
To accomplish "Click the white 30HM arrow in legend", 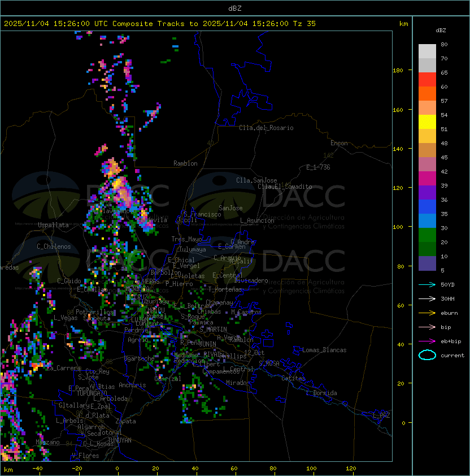I will (x=427, y=298).
